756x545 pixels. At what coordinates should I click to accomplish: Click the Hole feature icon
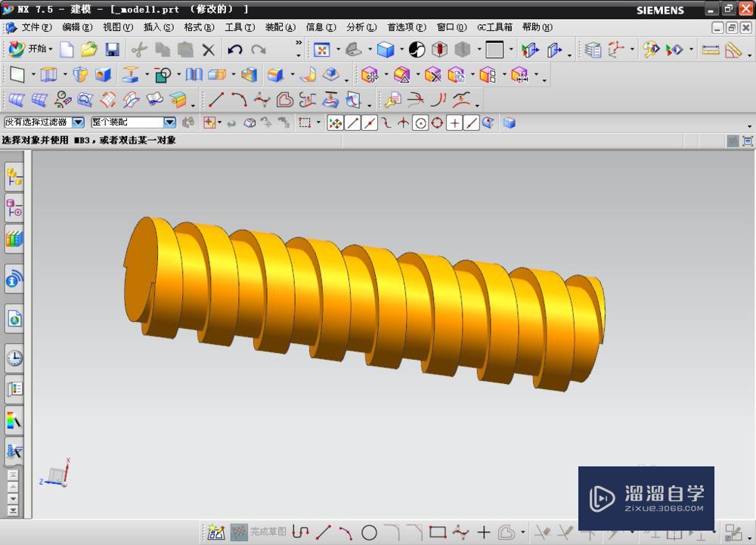pos(103,75)
